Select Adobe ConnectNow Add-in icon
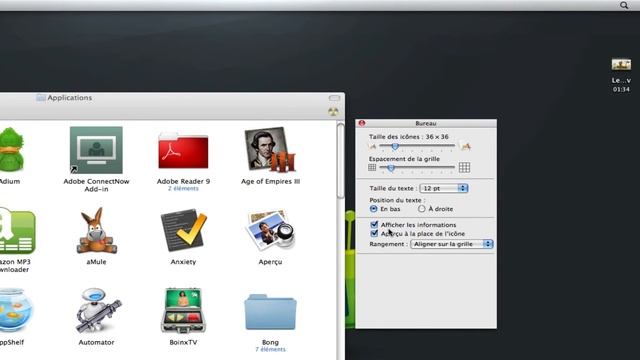Viewport: 640px width, 360px height. coord(96,150)
